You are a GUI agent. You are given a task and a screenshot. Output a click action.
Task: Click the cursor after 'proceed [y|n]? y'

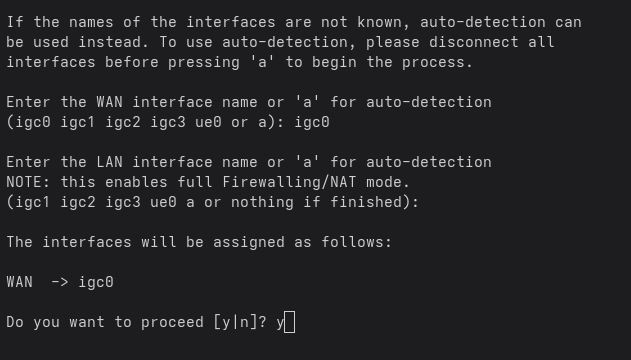click(289, 322)
